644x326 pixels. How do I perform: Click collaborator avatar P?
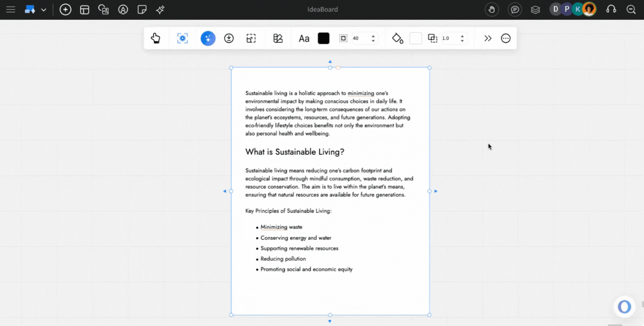tap(567, 9)
